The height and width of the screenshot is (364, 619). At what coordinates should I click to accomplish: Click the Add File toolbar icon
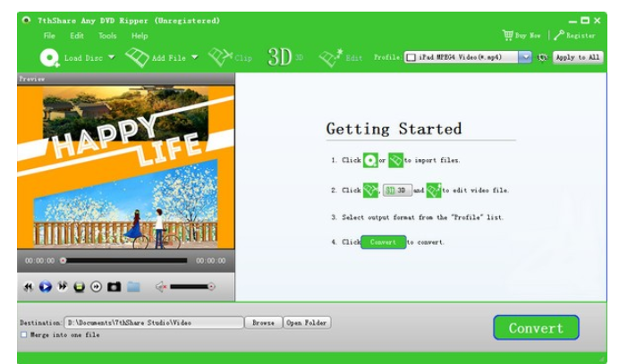point(137,57)
